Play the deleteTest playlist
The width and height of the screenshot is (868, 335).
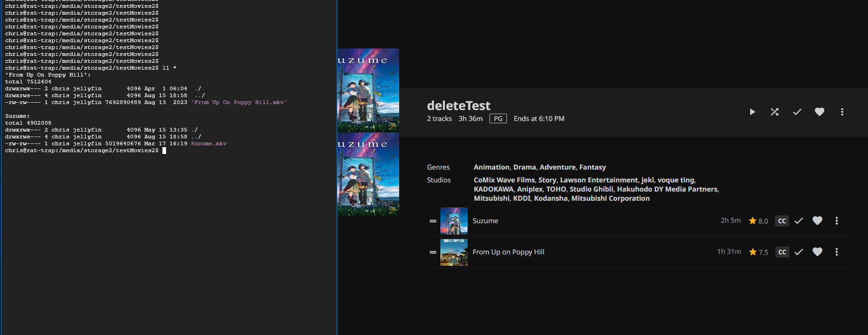(752, 112)
